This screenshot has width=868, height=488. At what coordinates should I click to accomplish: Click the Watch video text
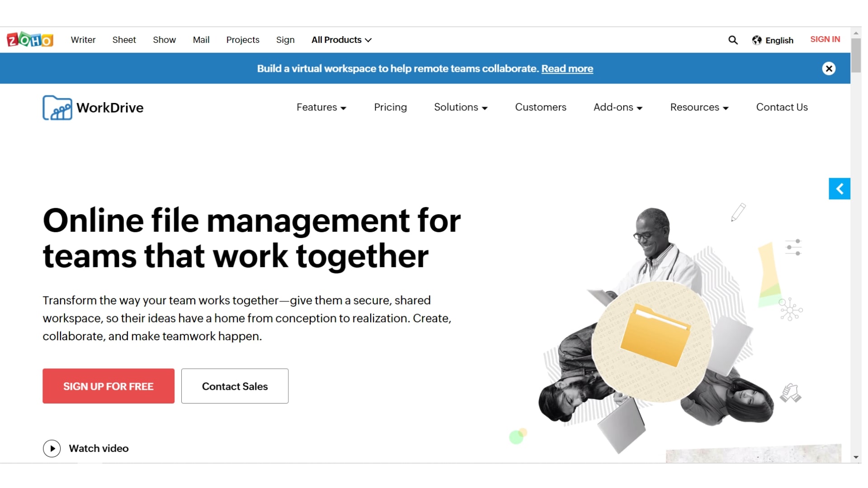pyautogui.click(x=99, y=449)
